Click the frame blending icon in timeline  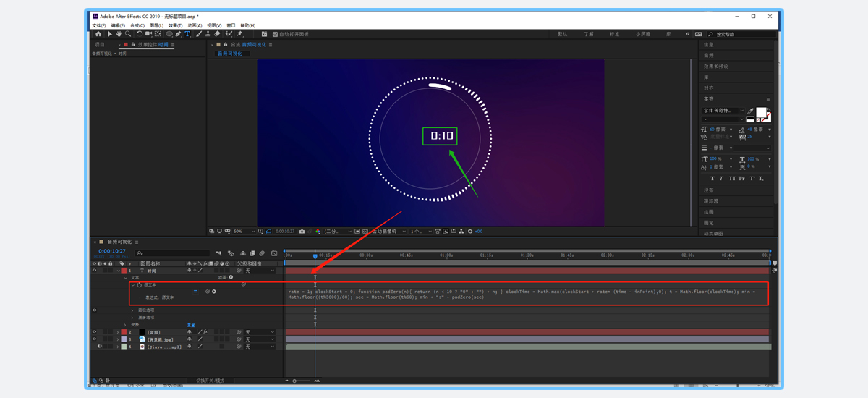[x=252, y=253]
